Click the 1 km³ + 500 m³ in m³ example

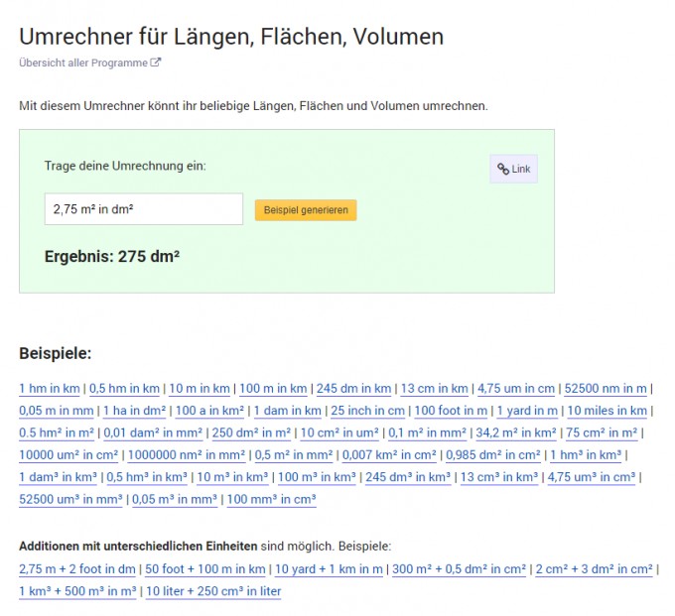pos(78,591)
